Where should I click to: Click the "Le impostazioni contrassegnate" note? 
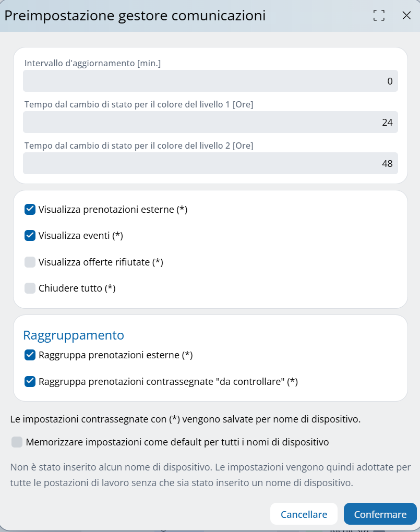(185, 419)
